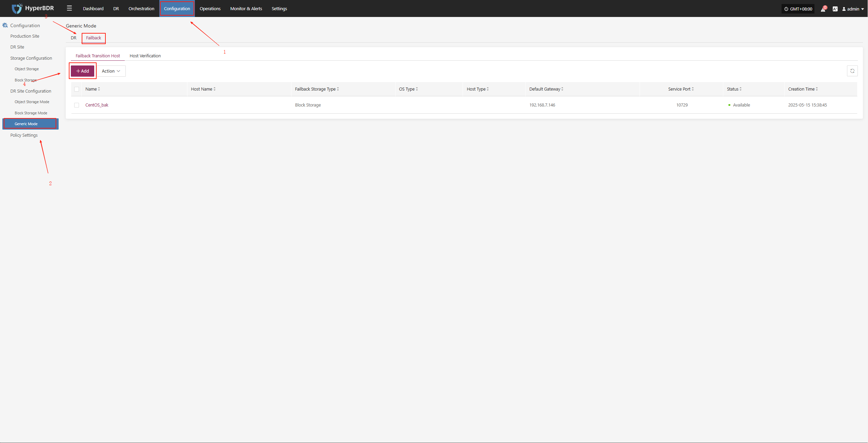Viewport: 868px width, 443px height.
Task: Sort by Default Gateway column arrows
Action: point(562,89)
